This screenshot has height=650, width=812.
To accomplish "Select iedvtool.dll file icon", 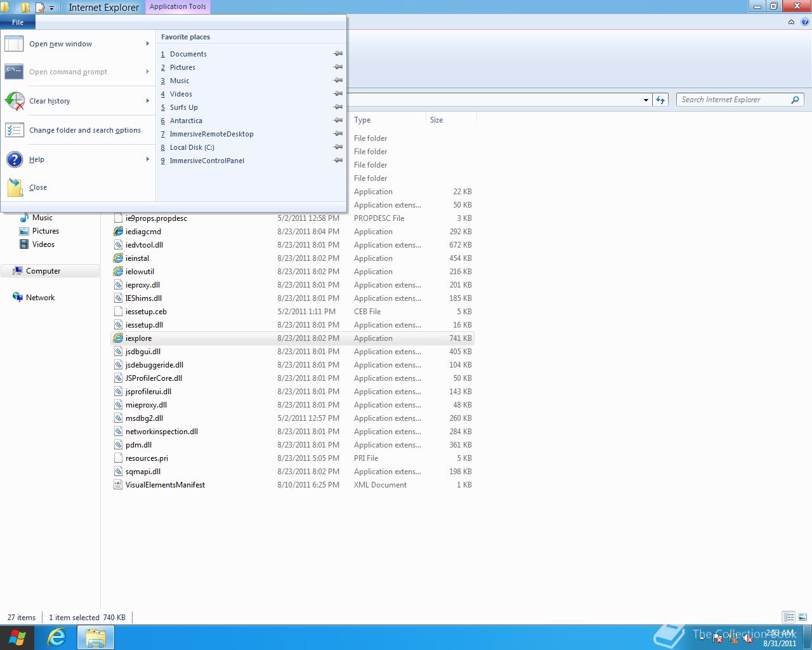I will pyautogui.click(x=118, y=245).
